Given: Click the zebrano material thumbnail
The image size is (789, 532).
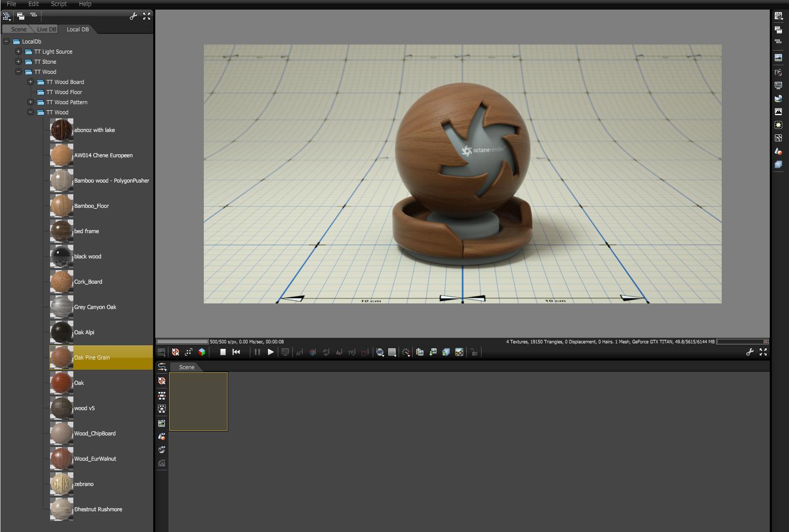Looking at the screenshot, I should (x=62, y=484).
